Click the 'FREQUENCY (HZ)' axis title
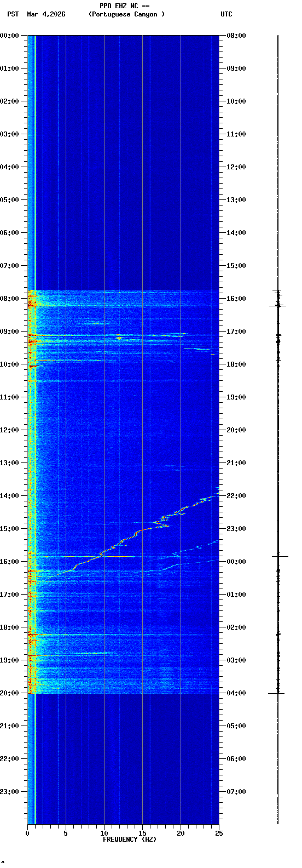 [130, 840]
